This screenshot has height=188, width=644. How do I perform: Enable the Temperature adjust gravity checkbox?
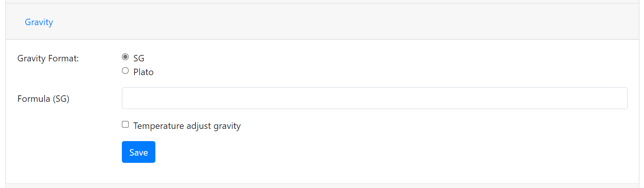(x=125, y=124)
